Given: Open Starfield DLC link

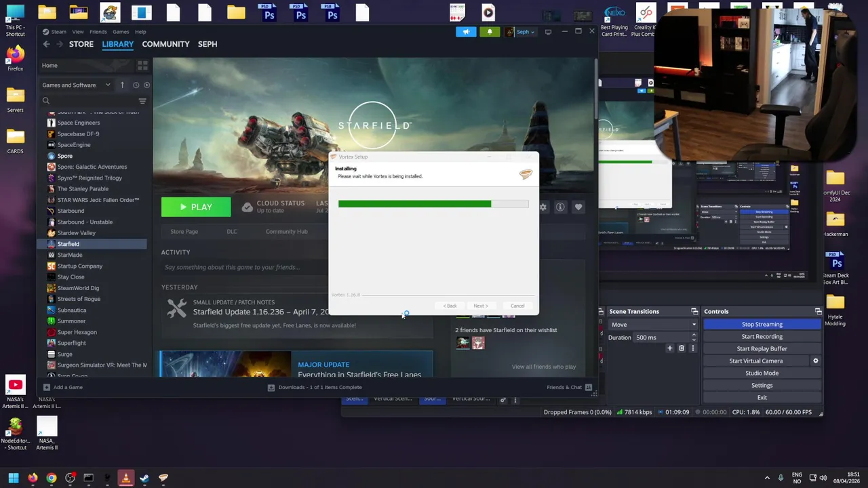Looking at the screenshot, I should tap(232, 232).
